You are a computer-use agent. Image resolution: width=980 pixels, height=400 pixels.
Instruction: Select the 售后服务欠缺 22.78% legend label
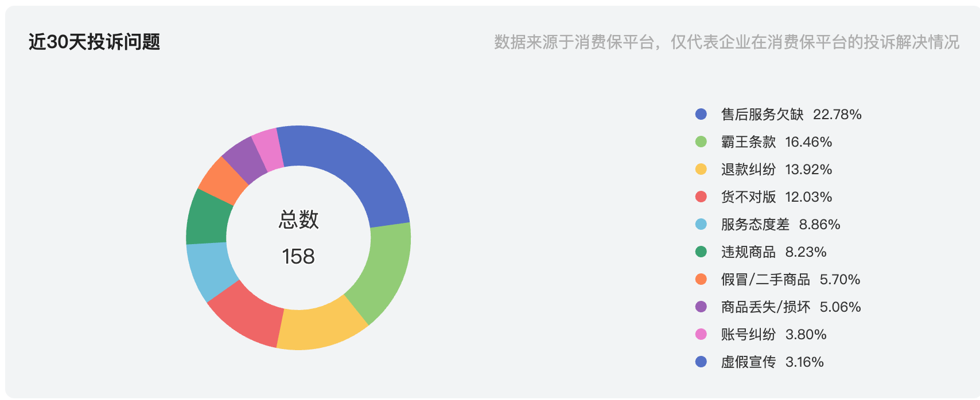[791, 115]
